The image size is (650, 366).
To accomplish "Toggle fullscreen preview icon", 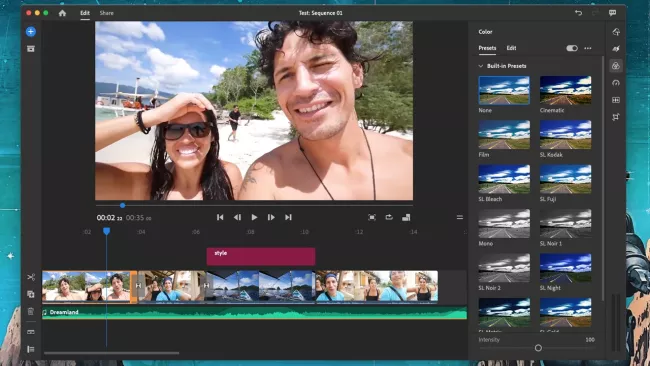I will (x=372, y=217).
